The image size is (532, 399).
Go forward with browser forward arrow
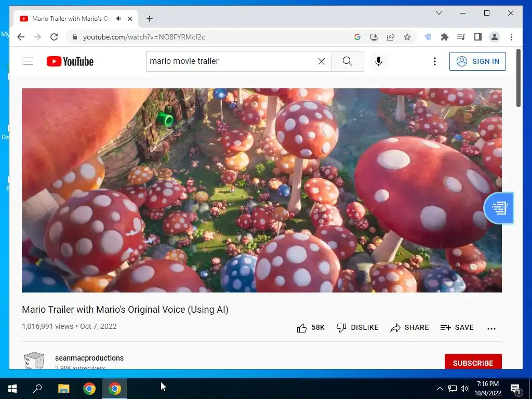pos(37,37)
